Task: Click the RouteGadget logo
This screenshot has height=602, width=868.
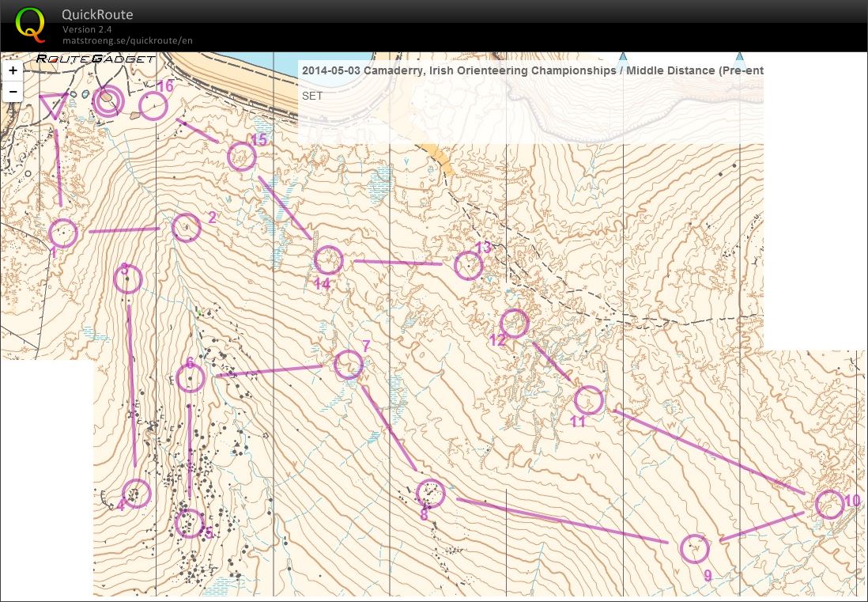Action: pos(96,59)
